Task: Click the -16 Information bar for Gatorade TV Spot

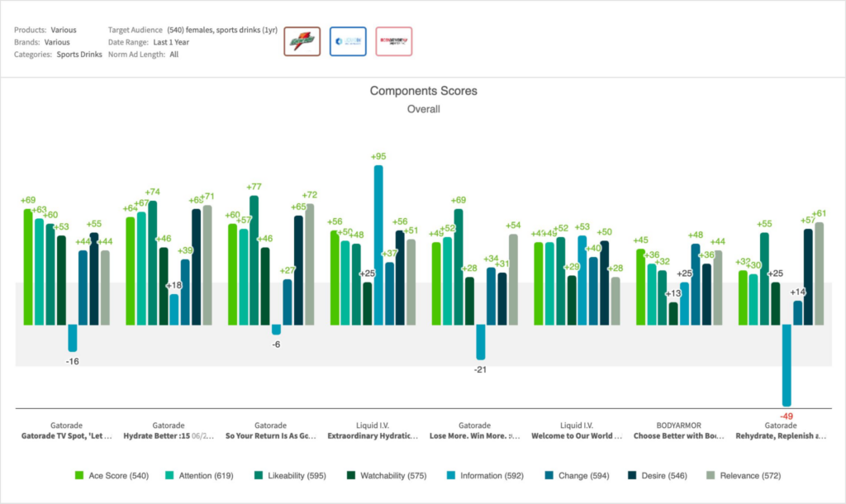Action: pos(73,338)
